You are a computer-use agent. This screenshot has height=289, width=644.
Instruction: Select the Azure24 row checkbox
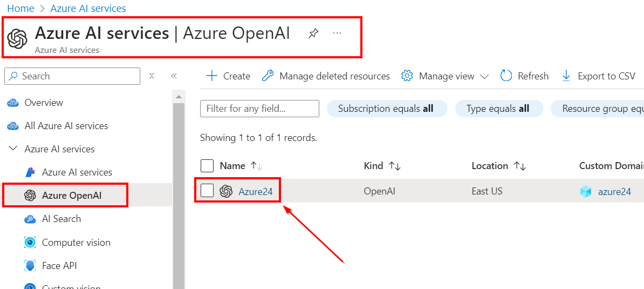(x=207, y=191)
